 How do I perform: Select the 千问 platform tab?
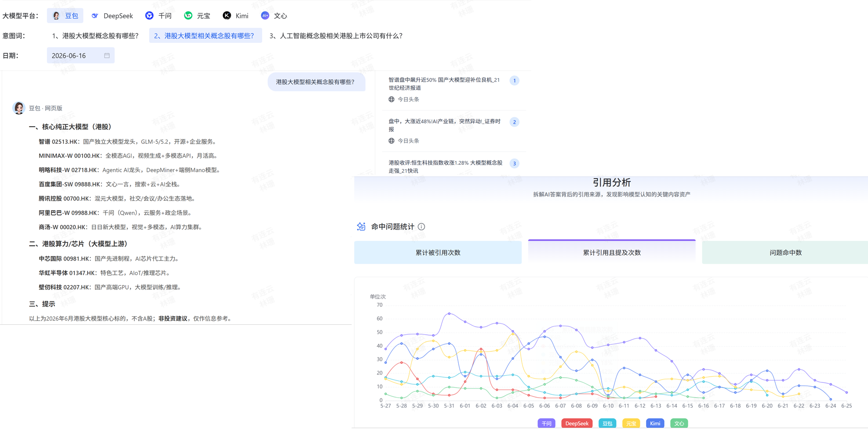pos(159,16)
